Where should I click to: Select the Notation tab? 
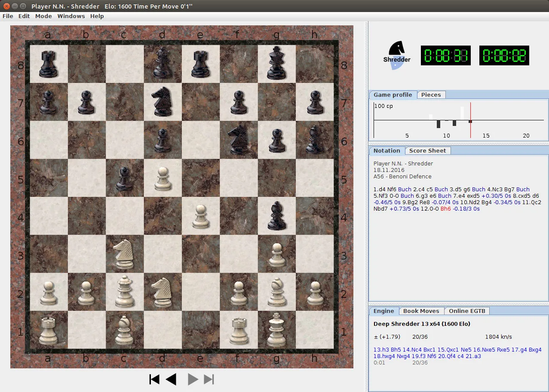[386, 151]
